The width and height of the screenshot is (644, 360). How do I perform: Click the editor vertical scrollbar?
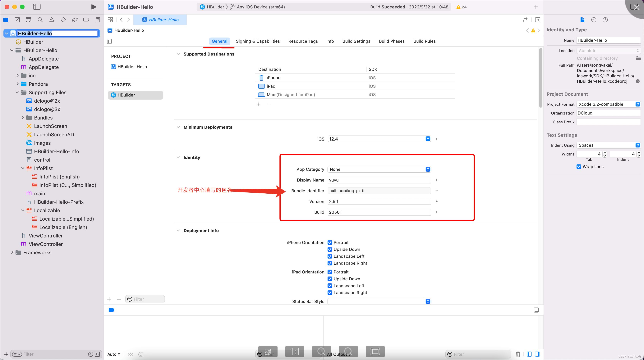coord(541,77)
